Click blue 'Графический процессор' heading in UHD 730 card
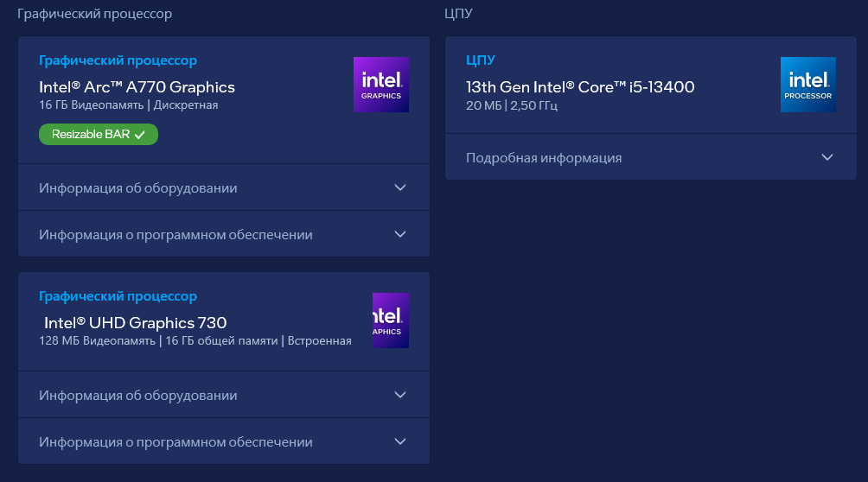This screenshot has width=868, height=482. pyautogui.click(x=118, y=296)
